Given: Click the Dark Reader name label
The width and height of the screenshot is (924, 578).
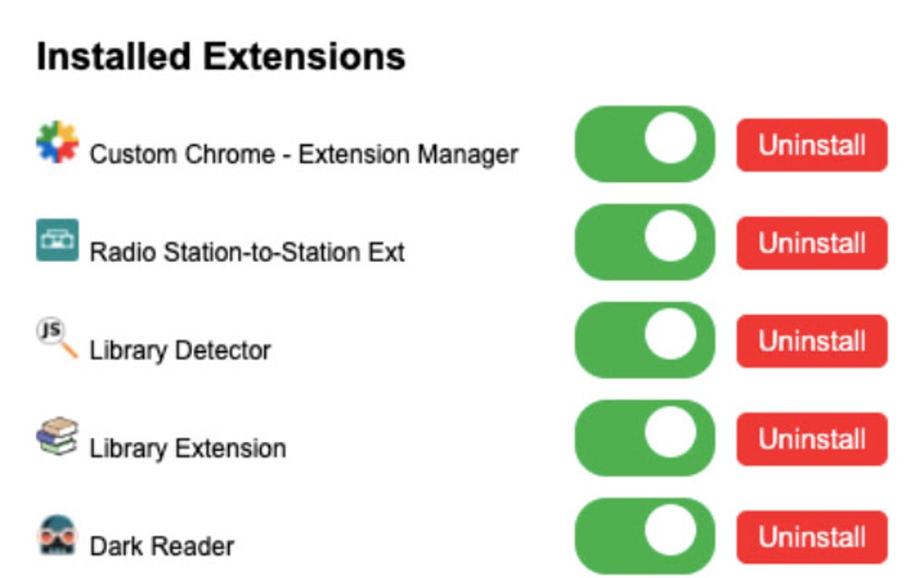Looking at the screenshot, I should 162,546.
